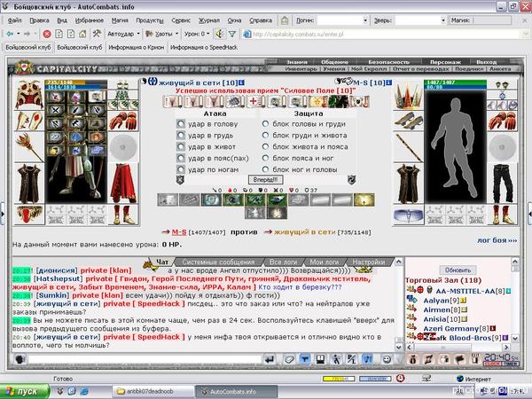
Task: Click the enter arrow send message icon
Action: pos(270,359)
